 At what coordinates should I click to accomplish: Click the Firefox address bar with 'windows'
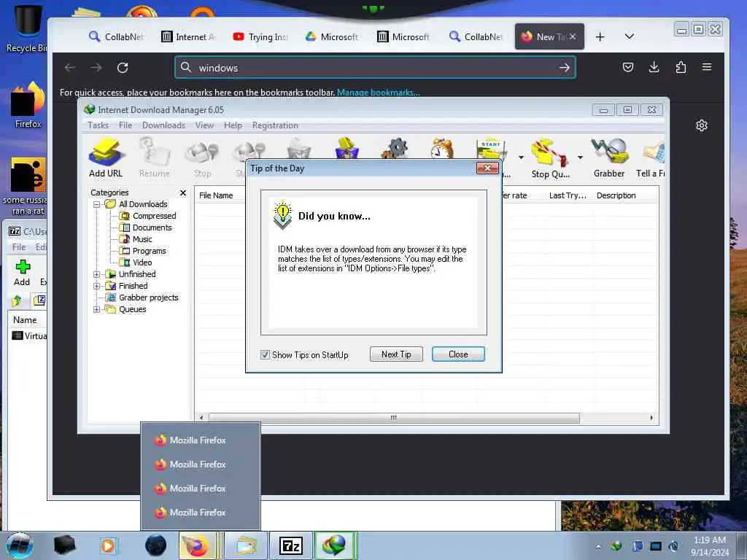pos(376,68)
